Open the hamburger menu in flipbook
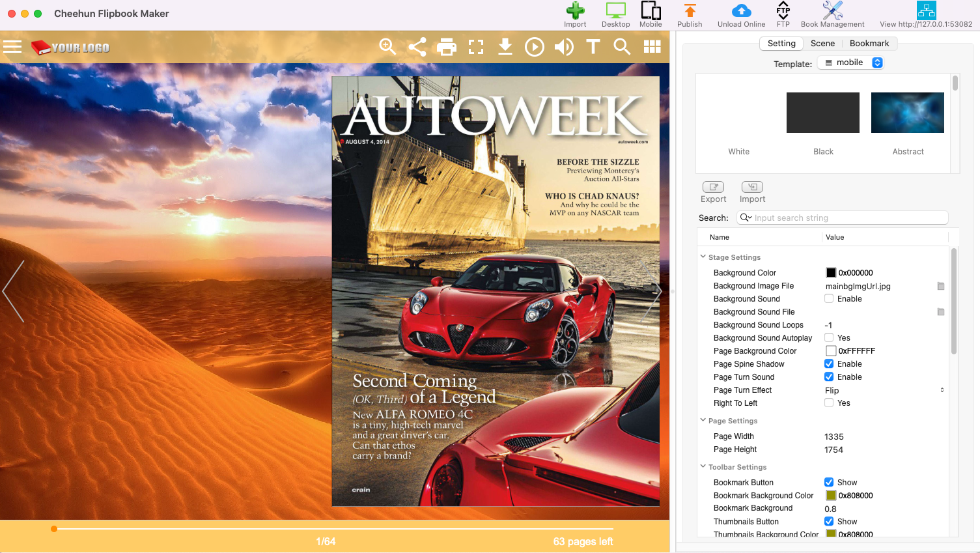The width and height of the screenshot is (980, 553). [12, 47]
